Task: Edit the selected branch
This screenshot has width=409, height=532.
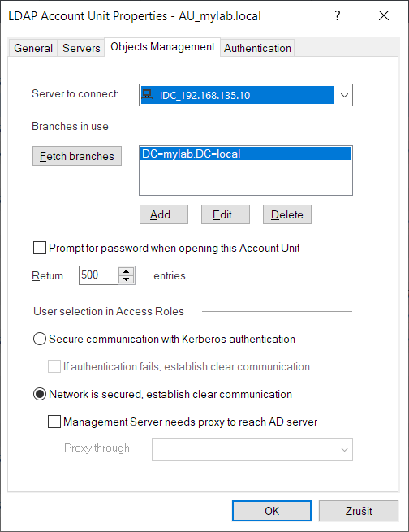Action: 226,214
